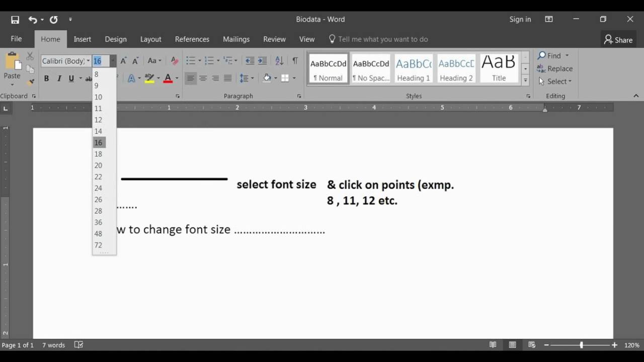
Task: Apply text effects with glowing A icon
Action: point(131,78)
